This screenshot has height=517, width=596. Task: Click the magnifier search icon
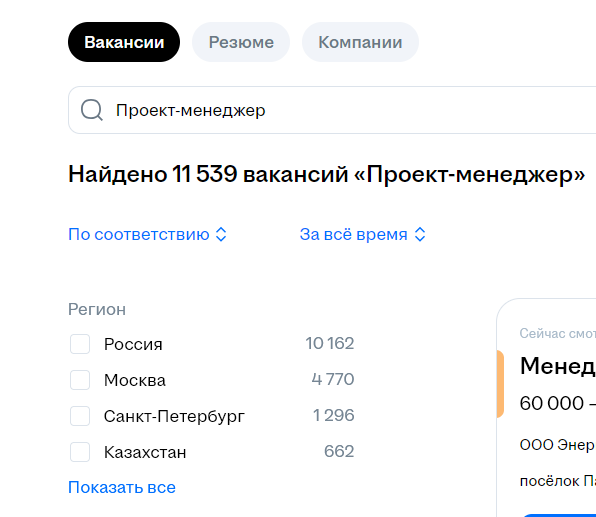tap(92, 110)
